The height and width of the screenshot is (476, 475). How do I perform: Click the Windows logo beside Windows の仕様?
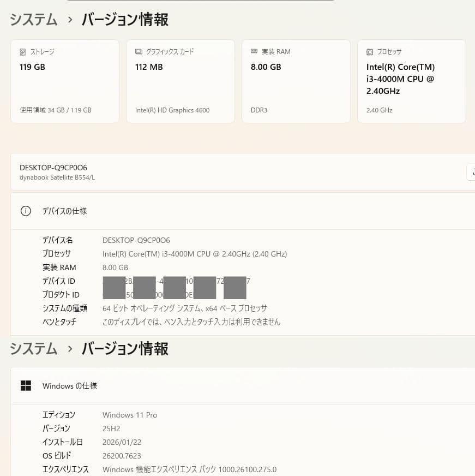click(x=26, y=385)
